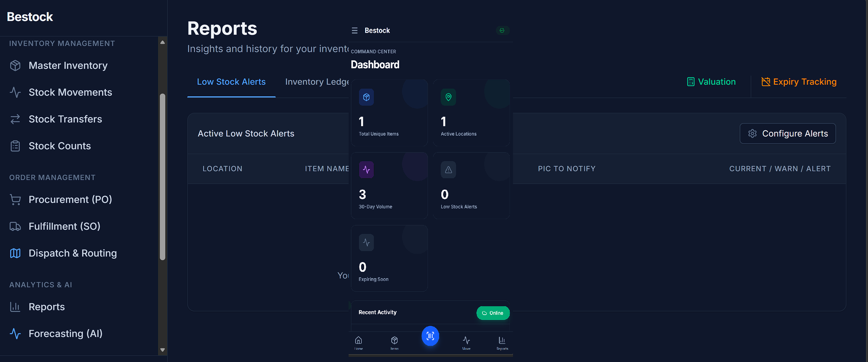
Task: Click the Online status badge
Action: [x=493, y=313]
